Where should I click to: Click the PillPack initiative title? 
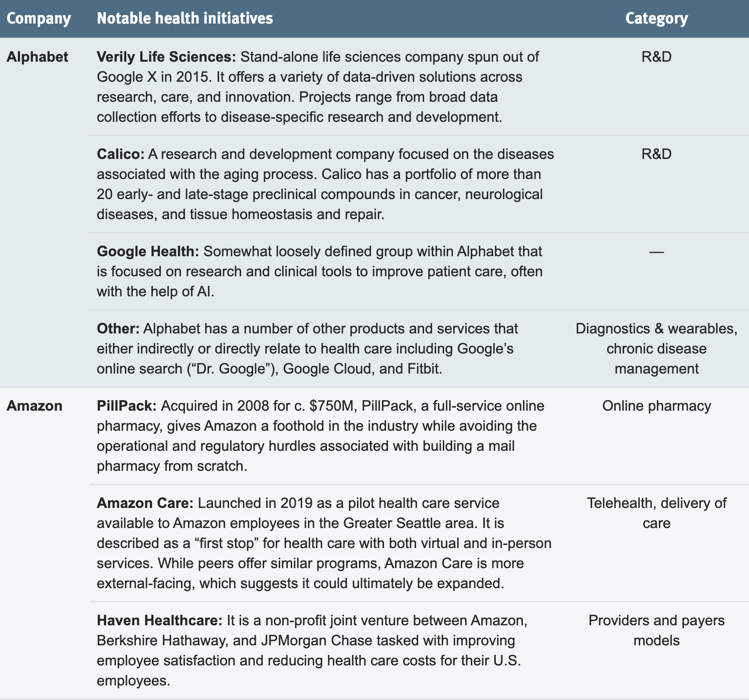pos(127,406)
